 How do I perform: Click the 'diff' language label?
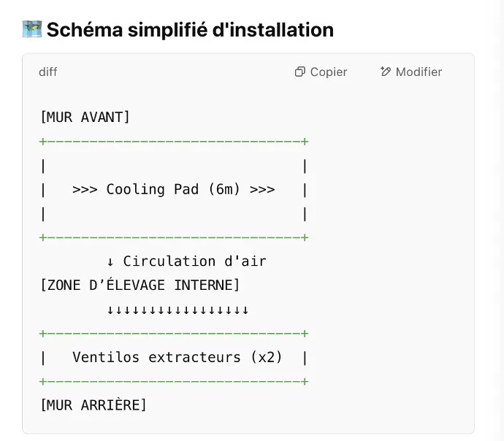pos(48,72)
